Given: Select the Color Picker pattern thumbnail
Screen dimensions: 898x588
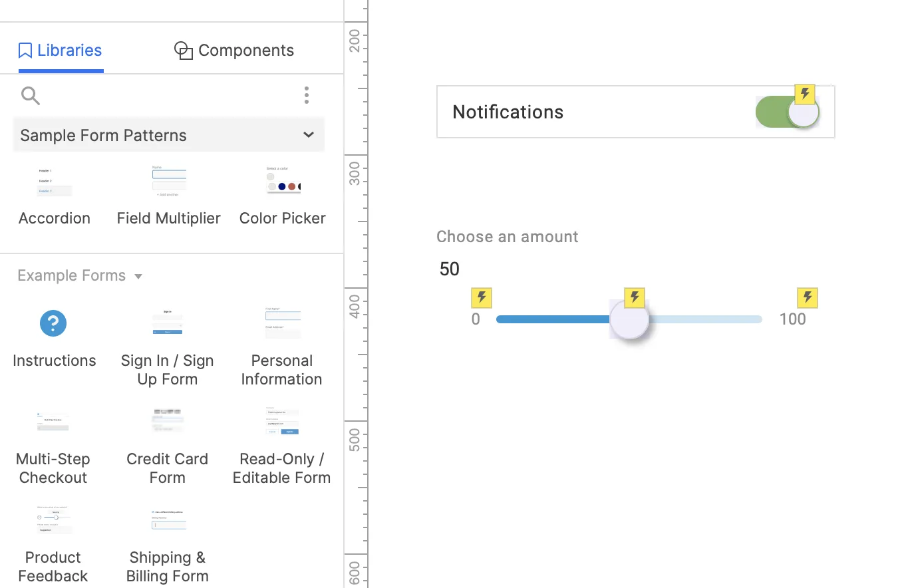Looking at the screenshot, I should [x=283, y=182].
